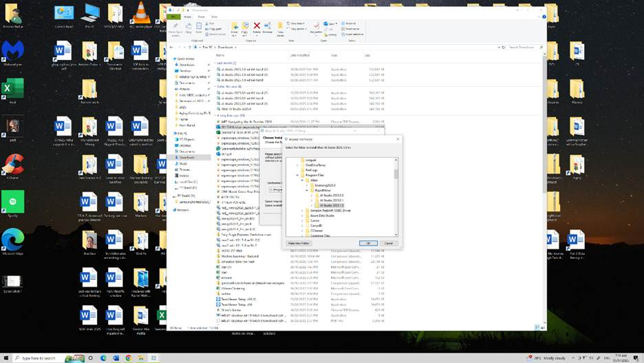This screenshot has width=644, height=363.
Task: Click Invert selection in the ribbon
Action: (x=352, y=34)
